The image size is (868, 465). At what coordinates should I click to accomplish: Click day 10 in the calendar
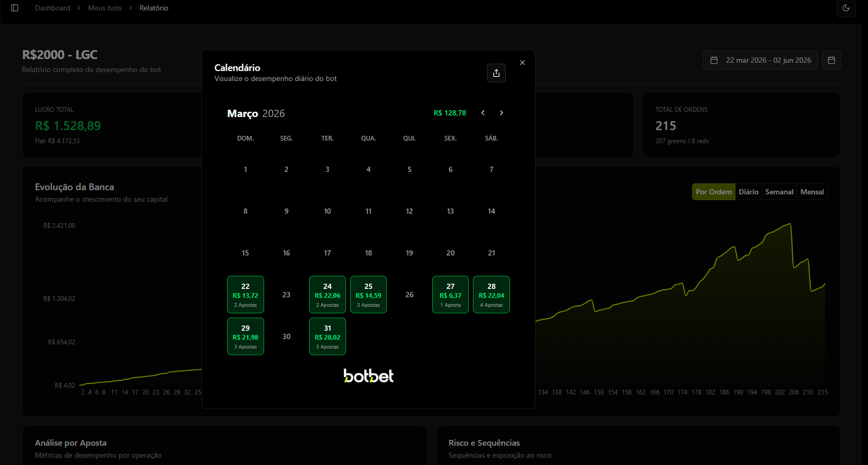point(327,211)
